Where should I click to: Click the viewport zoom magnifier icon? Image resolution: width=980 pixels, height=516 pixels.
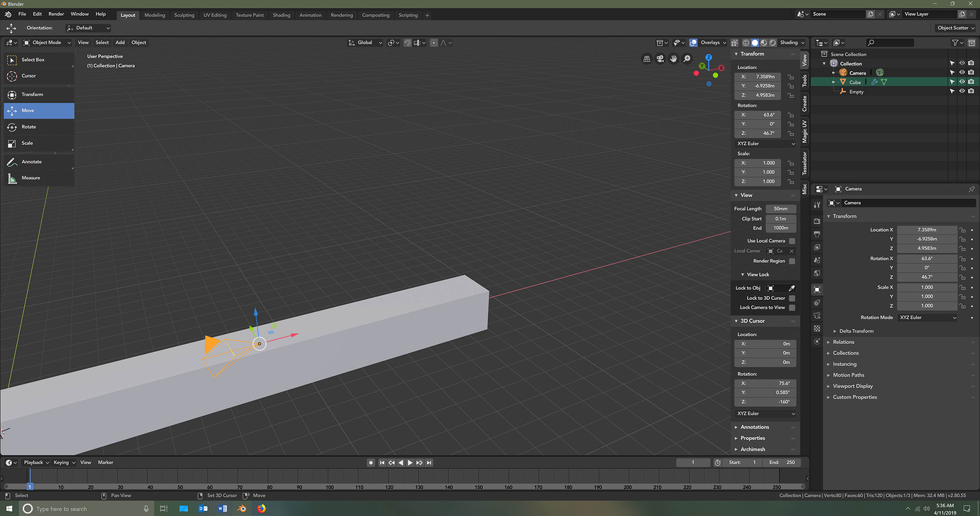click(x=687, y=58)
